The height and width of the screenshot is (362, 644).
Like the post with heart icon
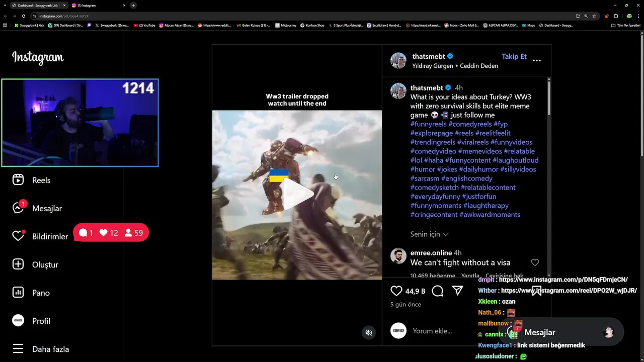[396, 291]
